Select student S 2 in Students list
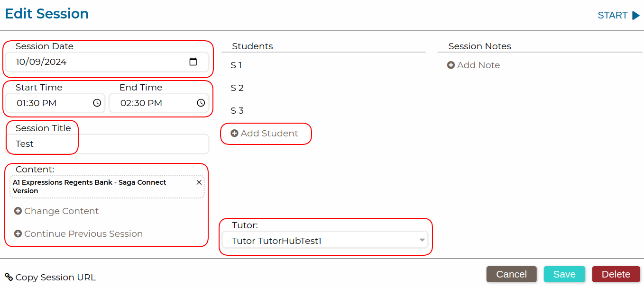The width and height of the screenshot is (644, 287). coord(237,88)
